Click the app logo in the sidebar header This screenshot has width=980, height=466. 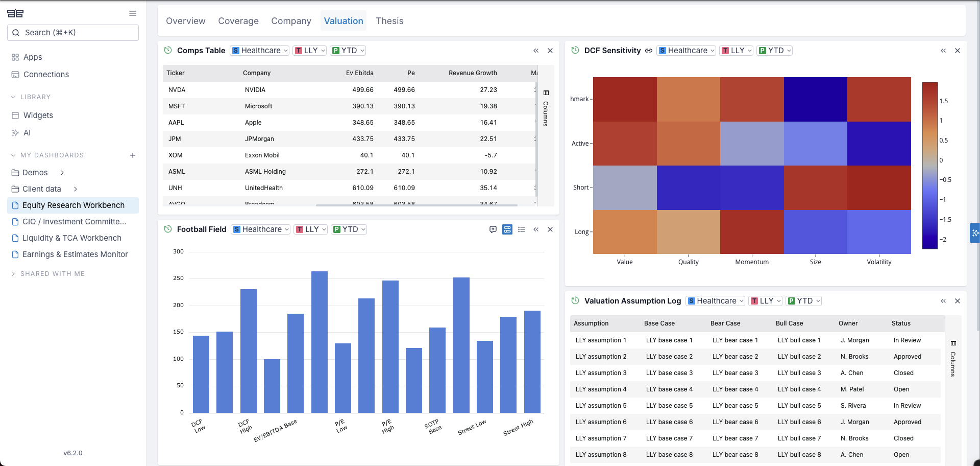[x=15, y=14]
